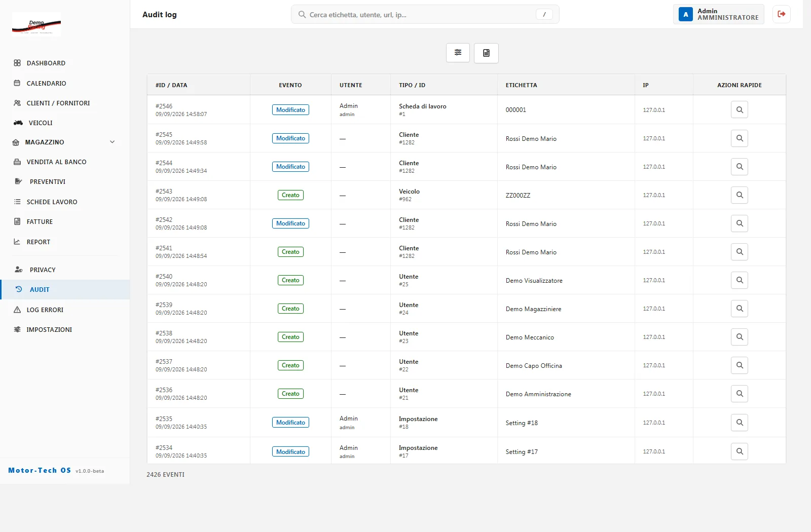Click the Modificato badge for event #2546
The height and width of the screenshot is (532, 811).
click(290, 110)
